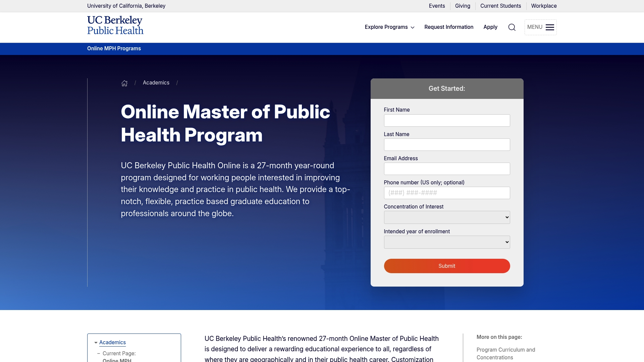Image resolution: width=644 pixels, height=362 pixels.
Task: Select Apply in the main navigation
Action: (490, 27)
